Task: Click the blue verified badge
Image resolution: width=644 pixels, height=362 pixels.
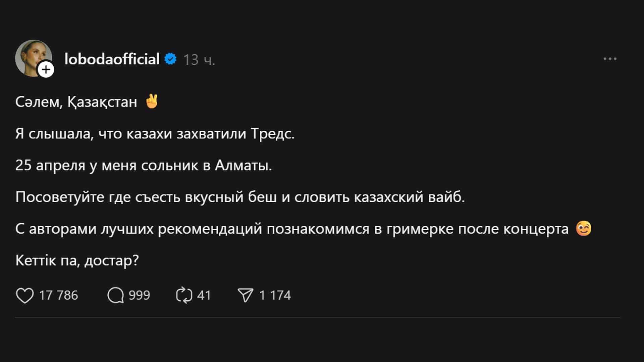Action: (171, 59)
